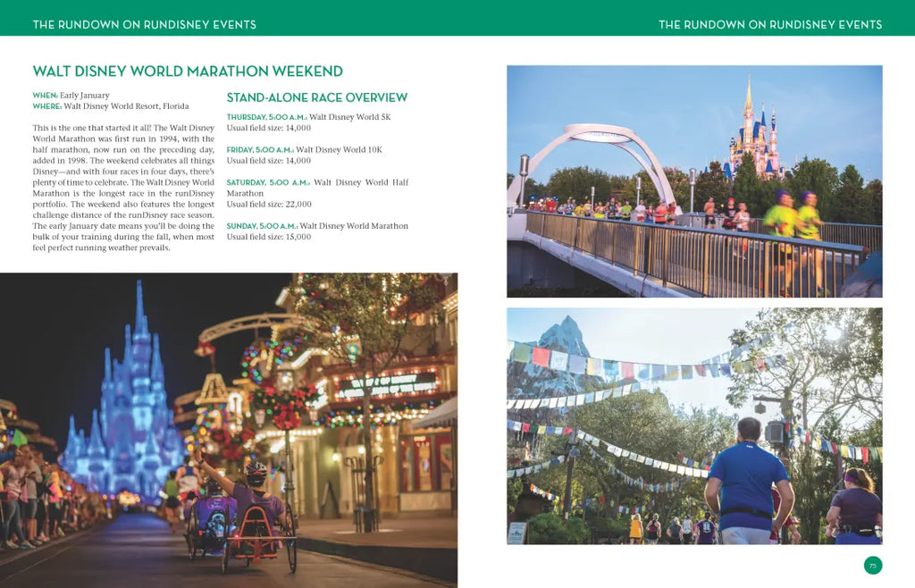This screenshot has height=588, width=915.
Task: Select the WHERE: Walt Disney World Resort line
Action: [111, 105]
